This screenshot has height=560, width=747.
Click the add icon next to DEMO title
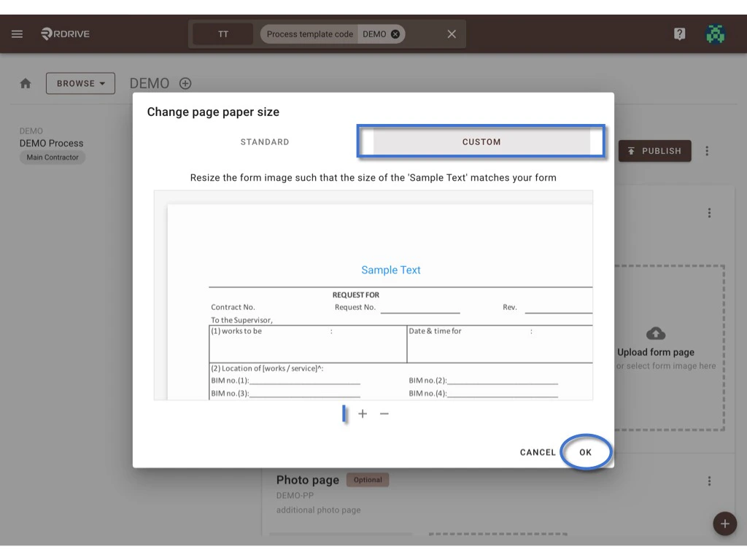pyautogui.click(x=185, y=83)
